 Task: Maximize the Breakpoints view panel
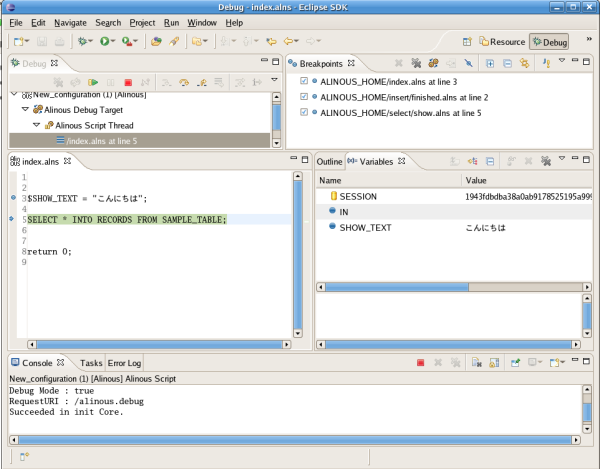pos(586,61)
